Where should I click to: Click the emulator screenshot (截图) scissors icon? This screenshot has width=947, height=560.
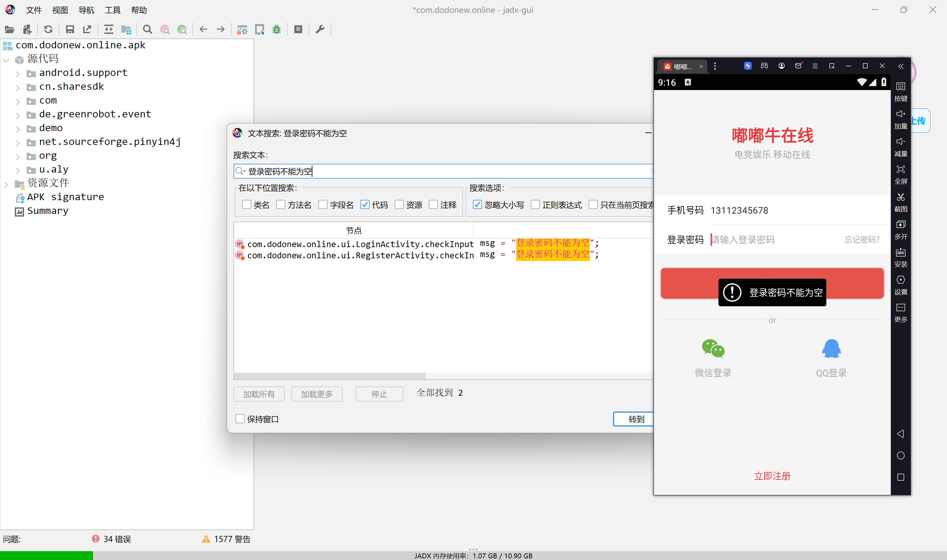coord(901,198)
